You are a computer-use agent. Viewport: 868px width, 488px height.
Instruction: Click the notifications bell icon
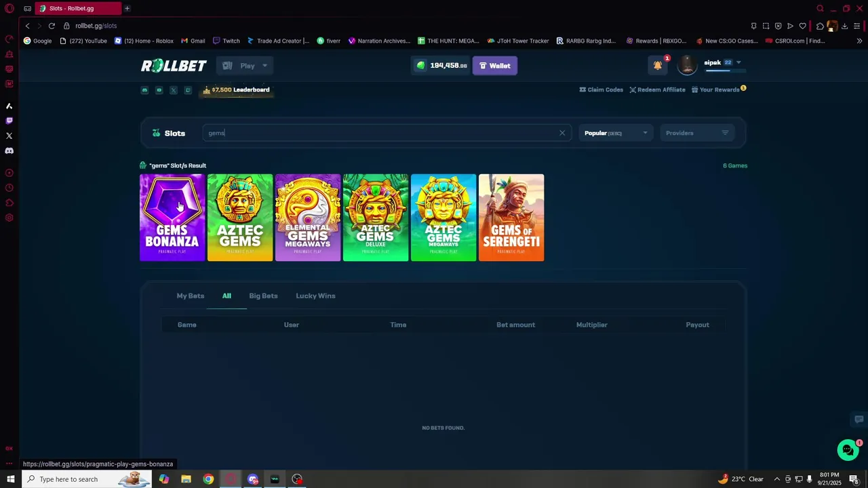pos(658,65)
